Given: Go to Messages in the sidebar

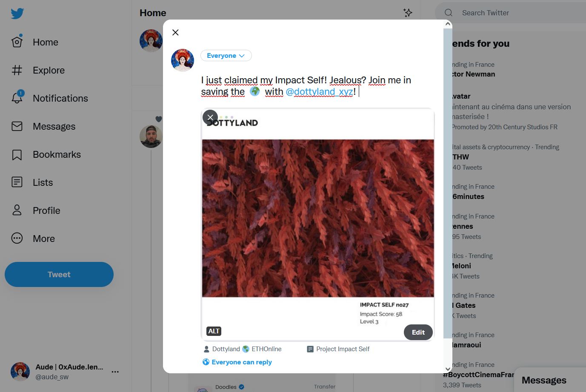Looking at the screenshot, I should [x=43, y=126].
